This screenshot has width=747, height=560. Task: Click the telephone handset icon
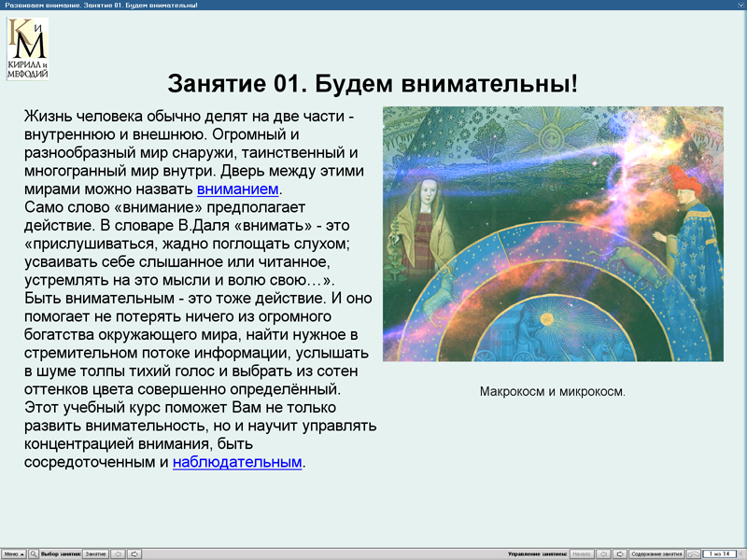click(695, 553)
